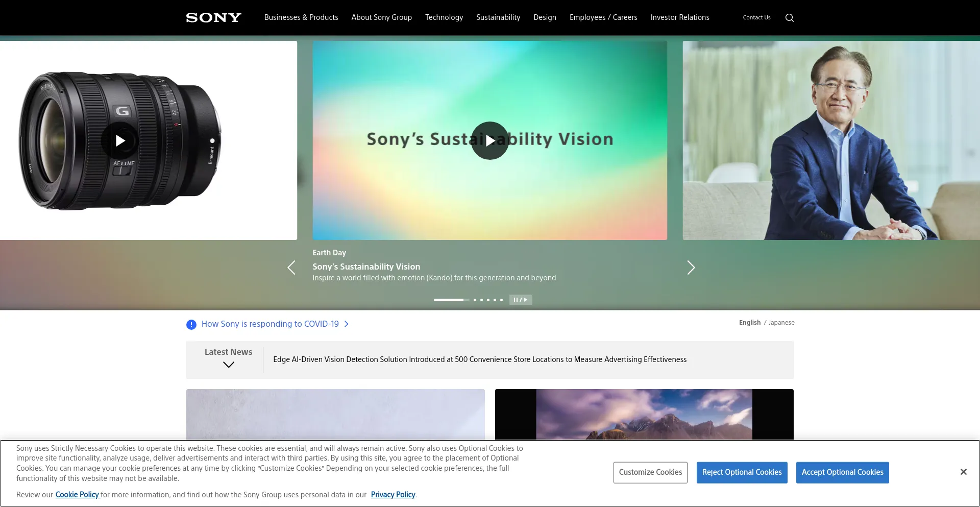The width and height of the screenshot is (980, 507).
Task: Select English language option
Action: coord(749,323)
